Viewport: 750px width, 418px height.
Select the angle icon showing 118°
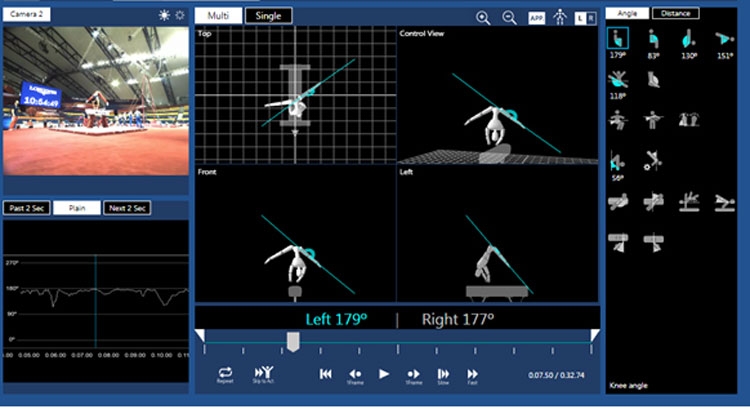618,79
